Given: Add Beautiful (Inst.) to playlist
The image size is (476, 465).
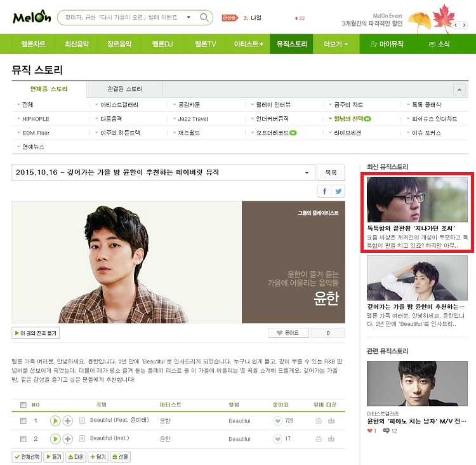Looking at the screenshot, I should point(68,439).
